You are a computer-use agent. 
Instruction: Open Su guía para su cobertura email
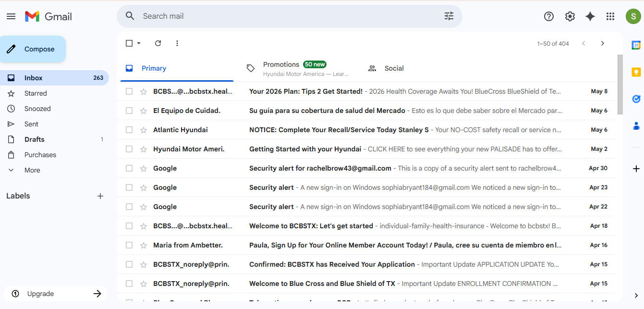click(365, 111)
